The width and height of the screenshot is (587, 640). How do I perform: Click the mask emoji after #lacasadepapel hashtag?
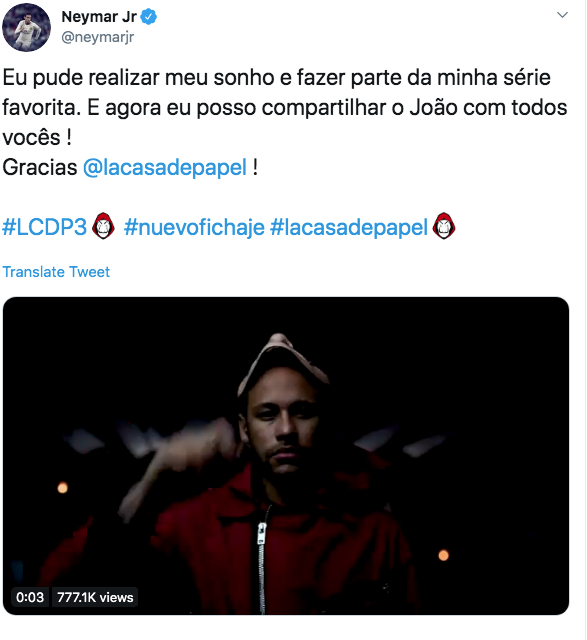(x=444, y=226)
